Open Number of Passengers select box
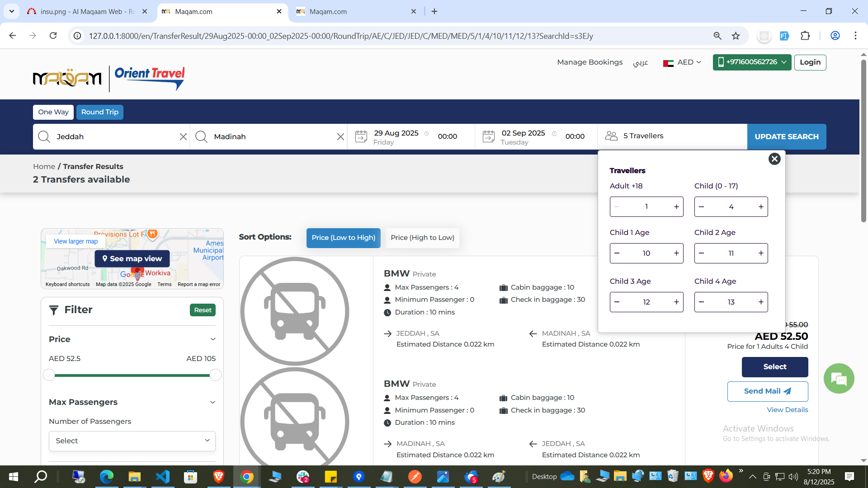 (132, 441)
